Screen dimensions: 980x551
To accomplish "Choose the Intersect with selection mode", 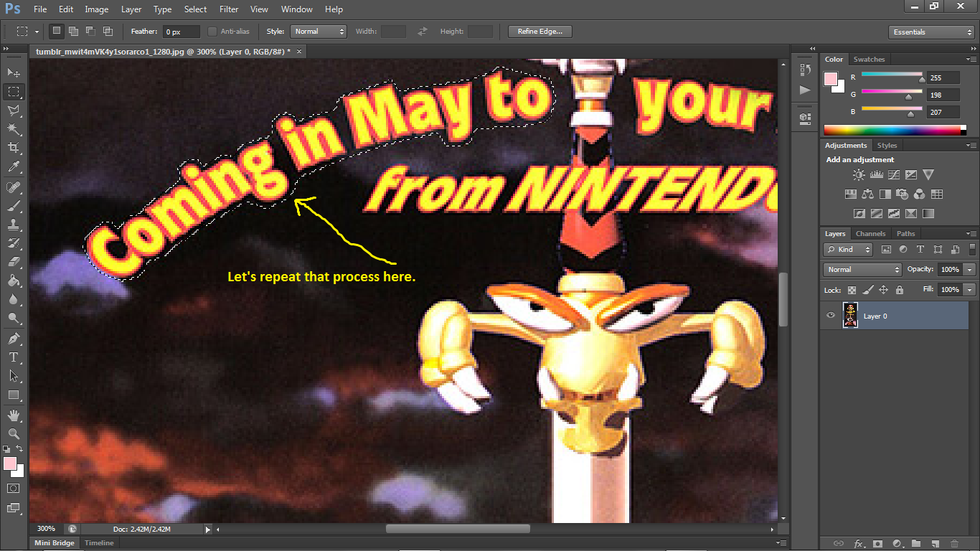I will (x=108, y=31).
